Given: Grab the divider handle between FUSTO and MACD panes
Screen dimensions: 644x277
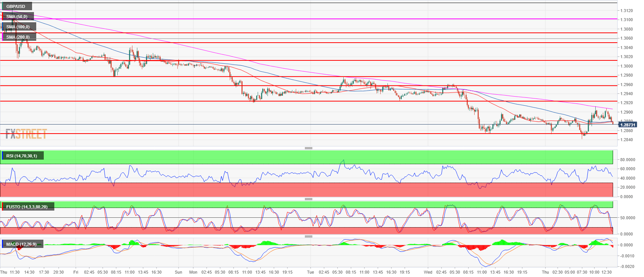Looking at the screenshot, I should pyautogui.click(x=309, y=236).
